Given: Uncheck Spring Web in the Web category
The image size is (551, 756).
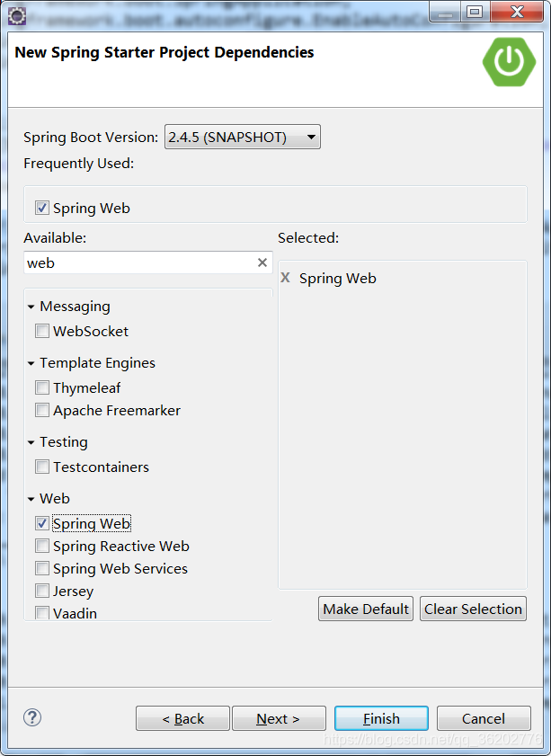Looking at the screenshot, I should [x=42, y=523].
